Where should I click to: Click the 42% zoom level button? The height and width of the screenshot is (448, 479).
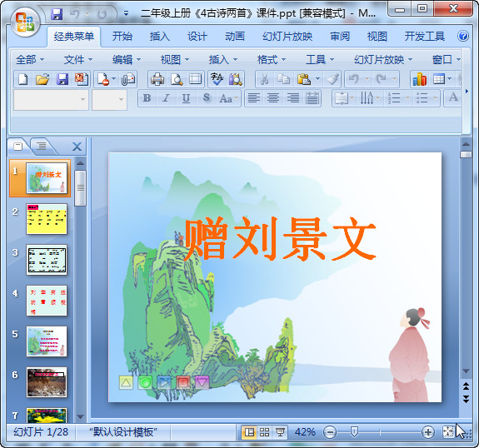(305, 432)
